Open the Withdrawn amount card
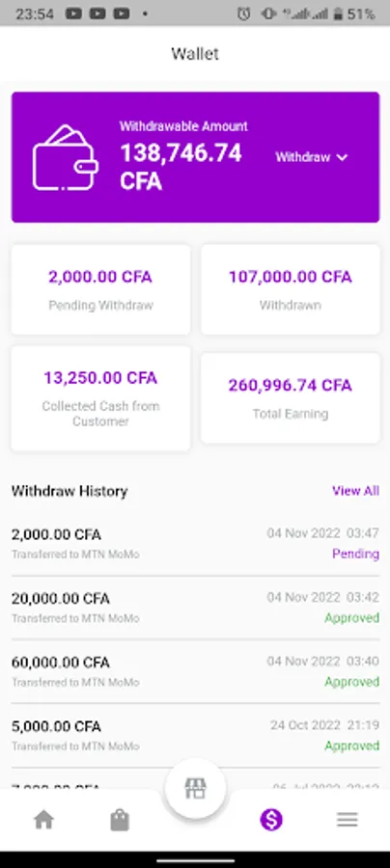The width and height of the screenshot is (390, 868). [291, 289]
